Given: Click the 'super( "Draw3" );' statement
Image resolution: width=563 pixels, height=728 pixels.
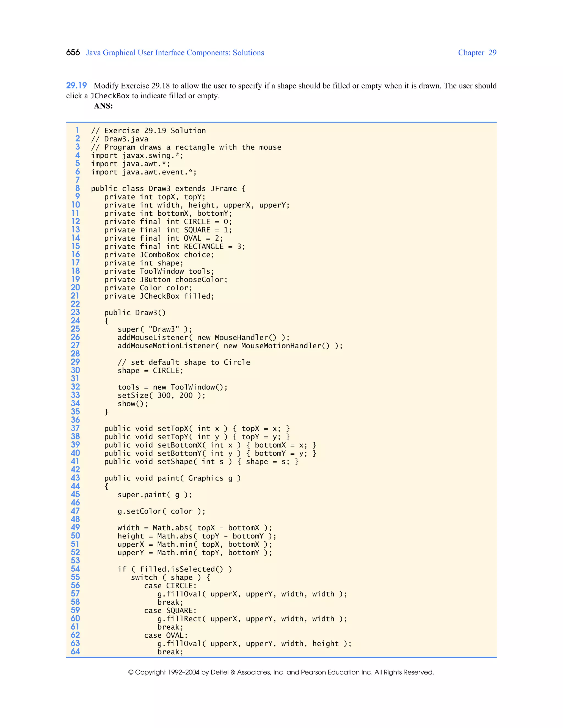Looking at the screenshot, I should pyautogui.click(x=155, y=329).
